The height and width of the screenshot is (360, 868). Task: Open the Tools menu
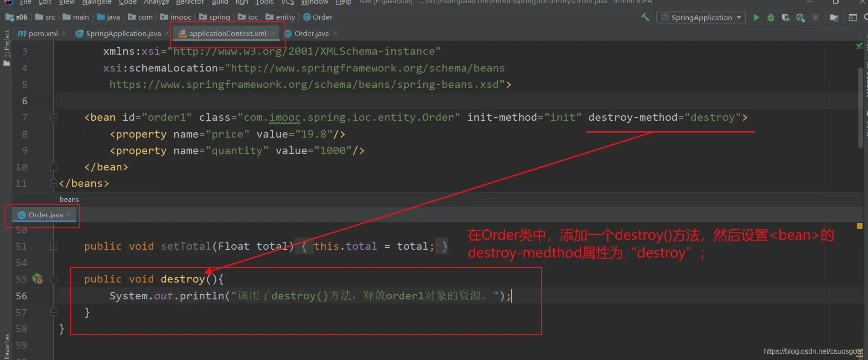tap(265, 2)
